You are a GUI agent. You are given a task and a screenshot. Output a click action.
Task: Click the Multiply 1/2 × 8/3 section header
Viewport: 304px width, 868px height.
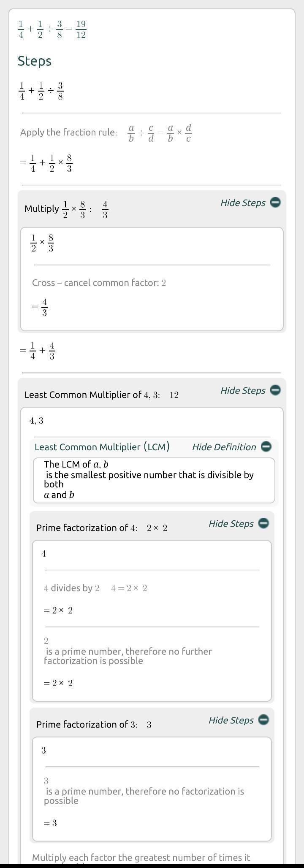66,209
